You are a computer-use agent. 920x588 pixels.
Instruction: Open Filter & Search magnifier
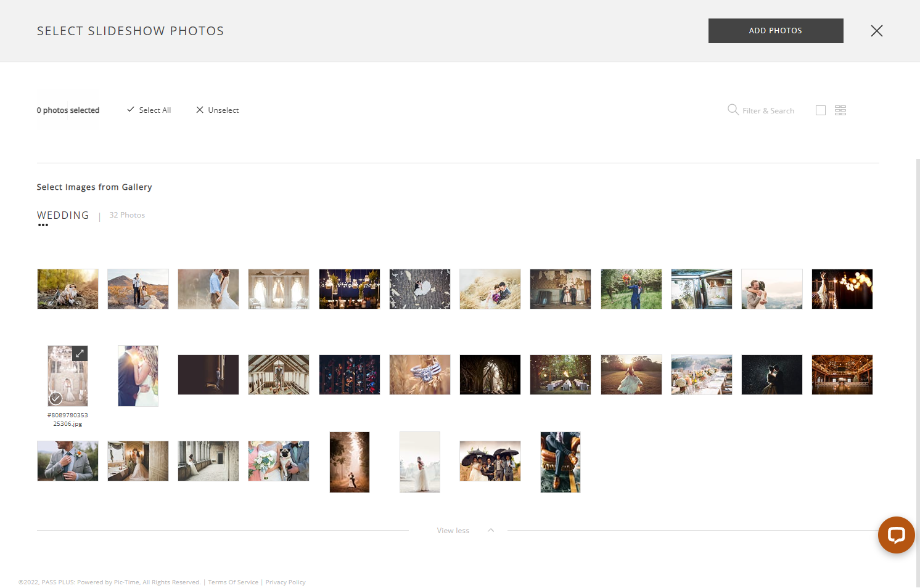click(x=733, y=110)
